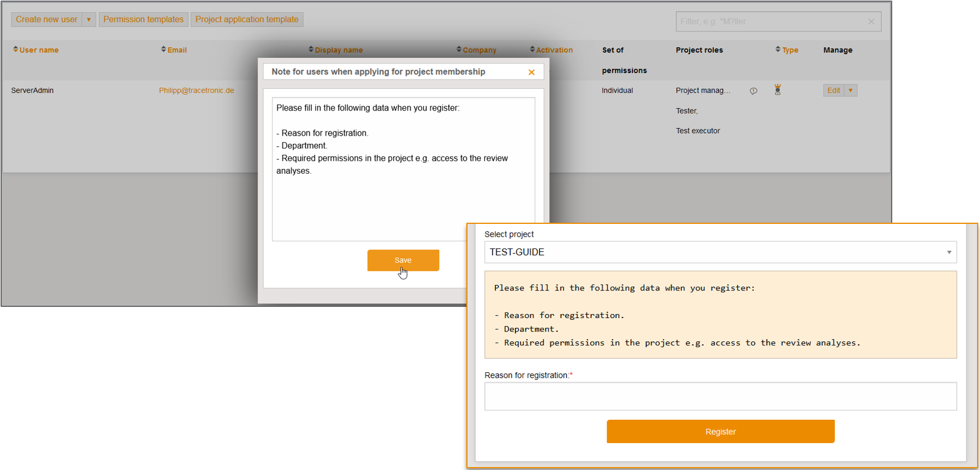The height and width of the screenshot is (470, 980).
Task: Open the Philipp@tracetronic.de email link
Action: 197,91
